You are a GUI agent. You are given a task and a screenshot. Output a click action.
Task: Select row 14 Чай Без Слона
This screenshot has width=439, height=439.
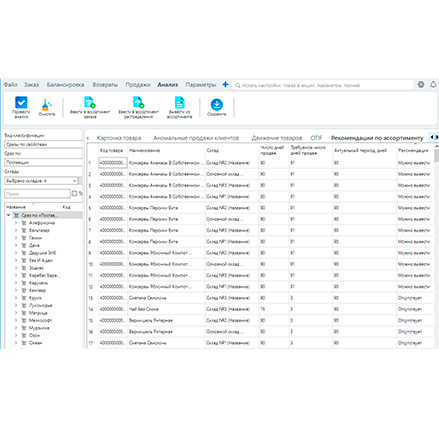coord(260,309)
